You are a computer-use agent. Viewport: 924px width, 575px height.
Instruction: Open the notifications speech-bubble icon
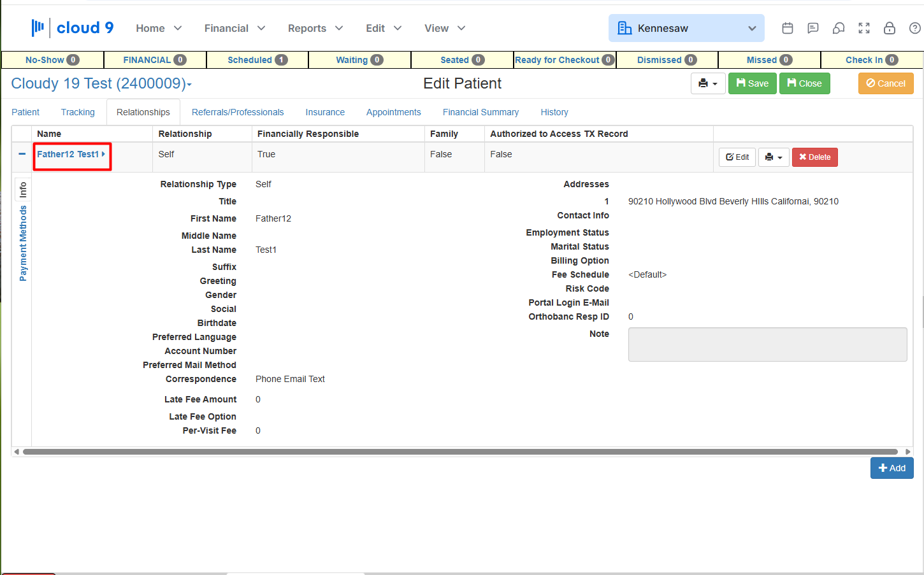[x=839, y=28]
